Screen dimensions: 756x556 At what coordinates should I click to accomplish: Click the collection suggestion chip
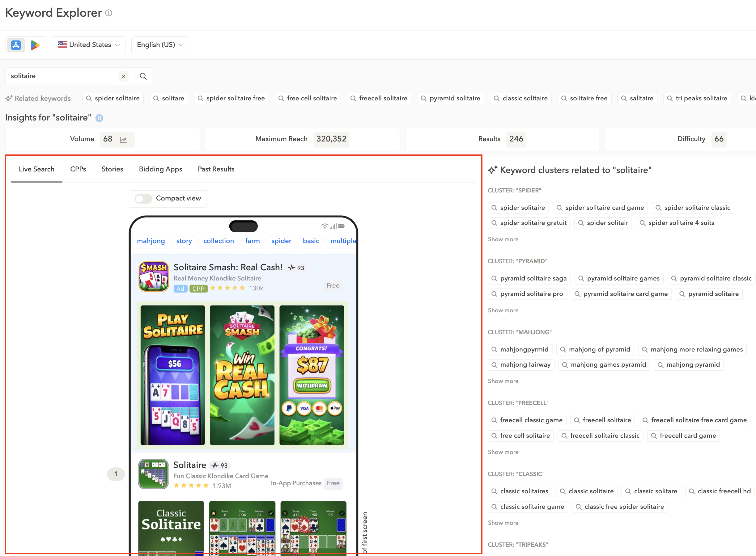pos(219,241)
